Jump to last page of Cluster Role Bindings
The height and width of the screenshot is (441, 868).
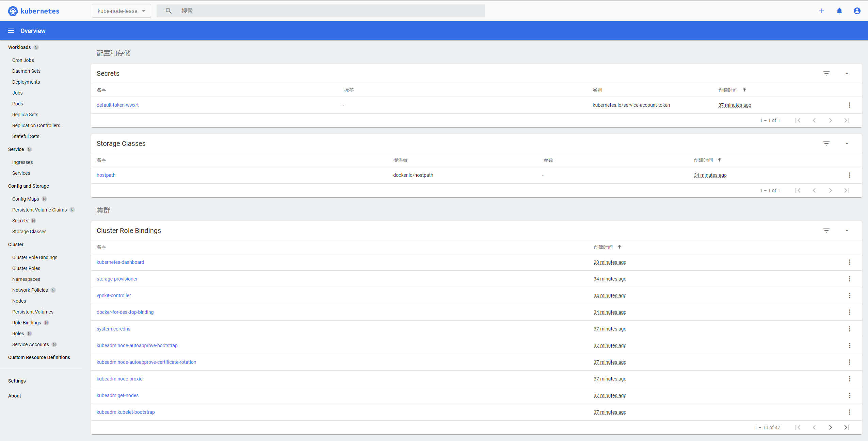[x=847, y=427]
